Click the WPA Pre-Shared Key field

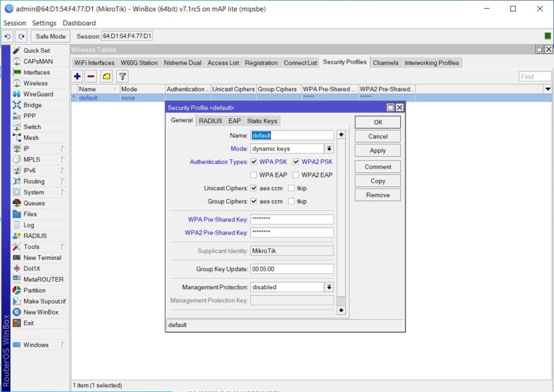[x=292, y=219]
